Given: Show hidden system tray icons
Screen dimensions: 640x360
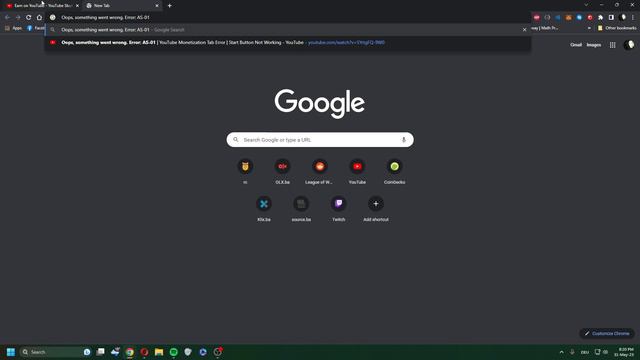Looking at the screenshot, I should click(x=561, y=352).
